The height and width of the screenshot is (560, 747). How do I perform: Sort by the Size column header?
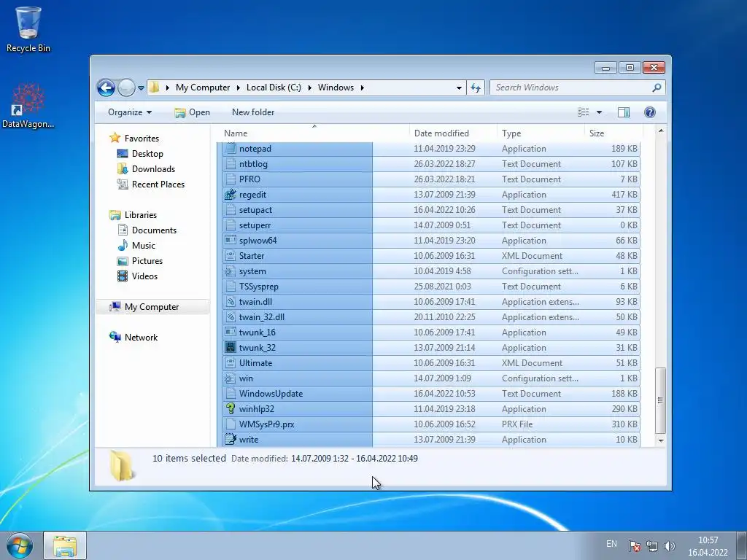[614, 133]
